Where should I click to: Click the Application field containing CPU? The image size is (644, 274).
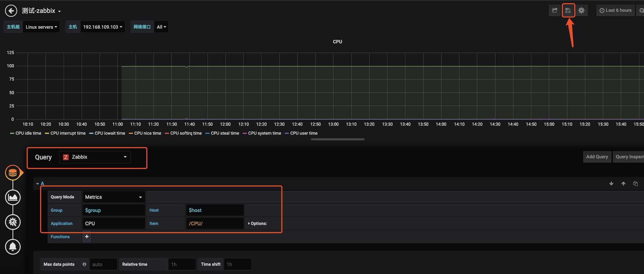(114, 223)
